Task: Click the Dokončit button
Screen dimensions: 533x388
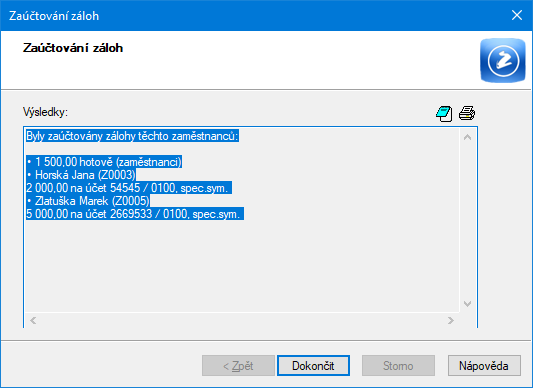Action: coord(313,366)
